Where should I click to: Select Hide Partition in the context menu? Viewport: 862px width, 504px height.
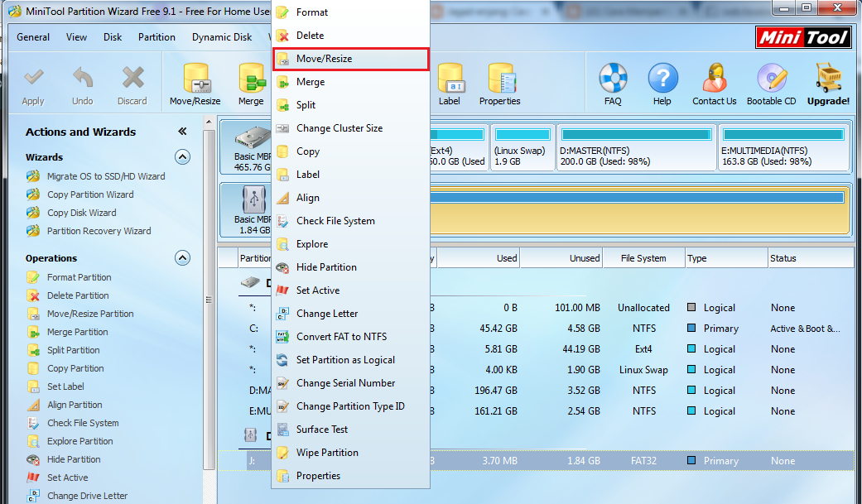tap(351, 267)
